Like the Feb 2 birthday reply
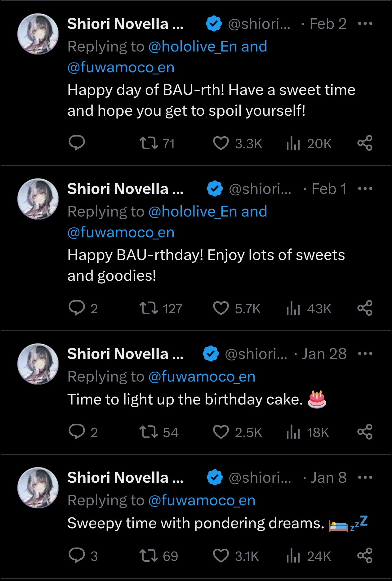392x581 pixels. click(221, 143)
